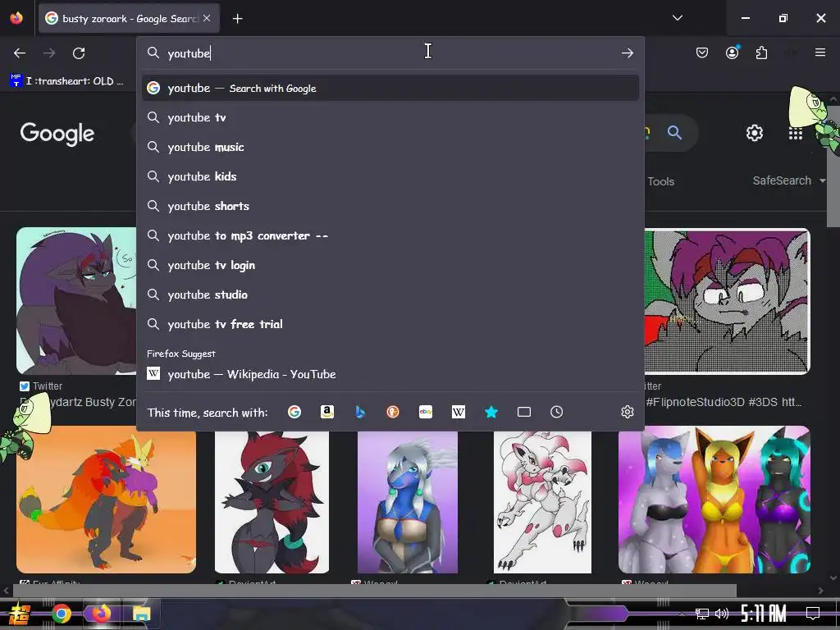This screenshot has height=630, width=840.
Task: Search this time with DuckDuckGo icon
Action: click(x=393, y=412)
